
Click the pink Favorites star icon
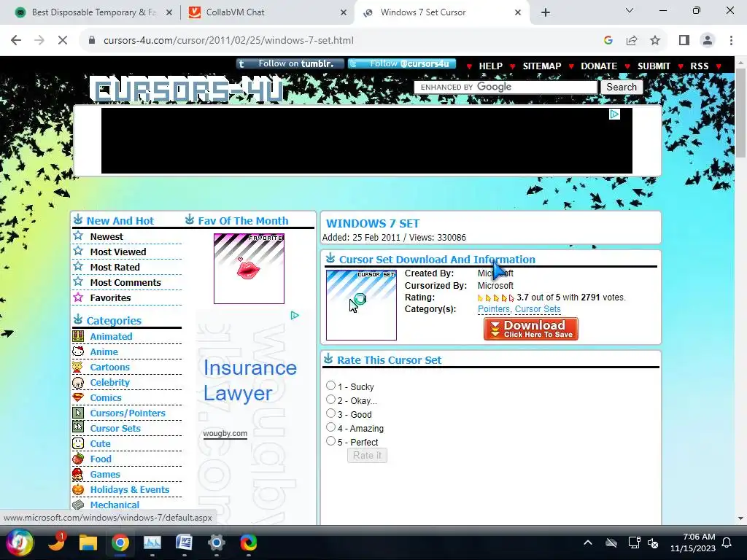point(78,297)
